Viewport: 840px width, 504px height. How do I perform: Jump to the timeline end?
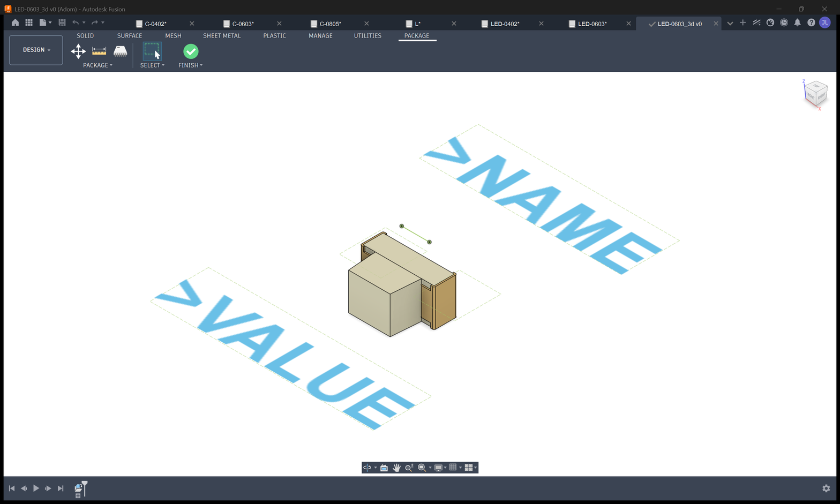pos(61,488)
